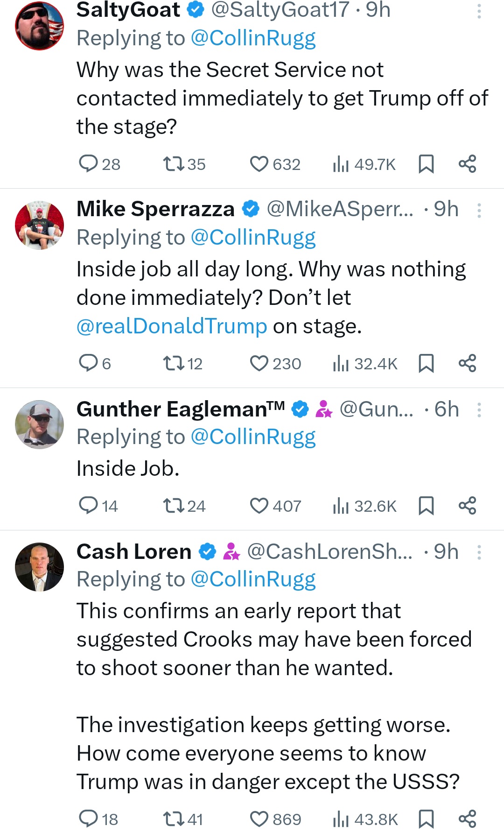The image size is (504, 840).
Task: Repost Mike Sperrazza's reply
Action: pos(174,363)
